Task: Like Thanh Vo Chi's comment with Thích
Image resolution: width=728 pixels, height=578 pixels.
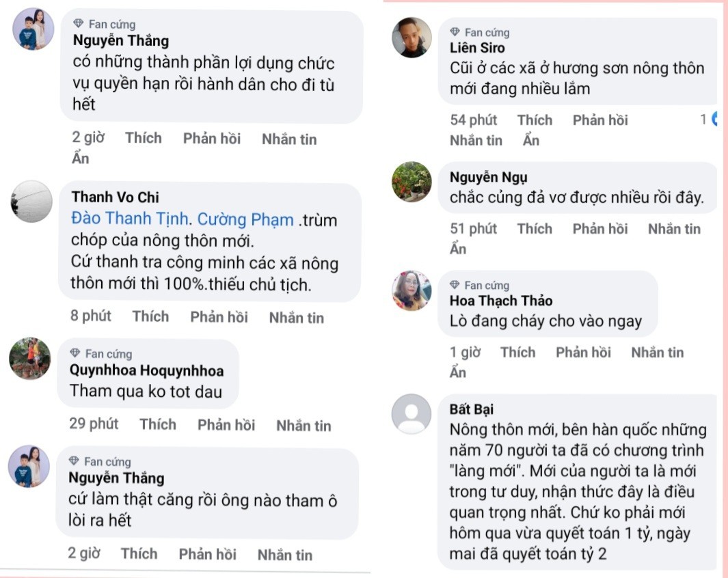Action: [150, 316]
